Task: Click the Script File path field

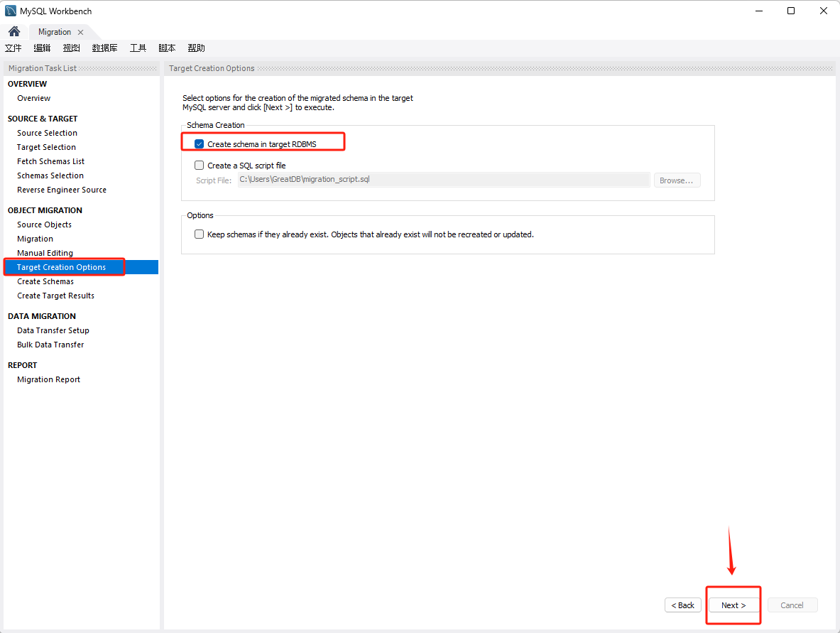Action: coord(444,180)
